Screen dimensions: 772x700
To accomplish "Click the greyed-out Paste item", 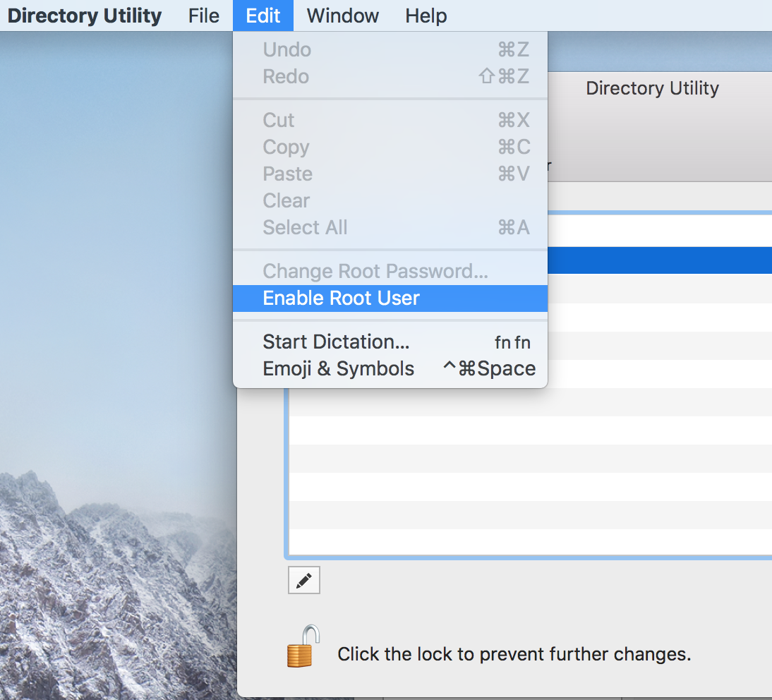I will pyautogui.click(x=390, y=174).
